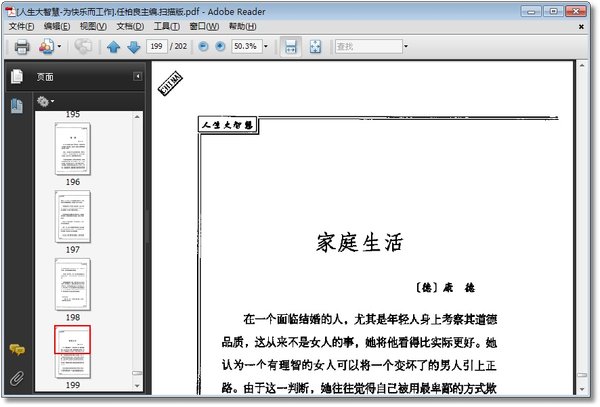Open the Attachments paperclip panel
The height and width of the screenshot is (407, 600).
click(16, 378)
